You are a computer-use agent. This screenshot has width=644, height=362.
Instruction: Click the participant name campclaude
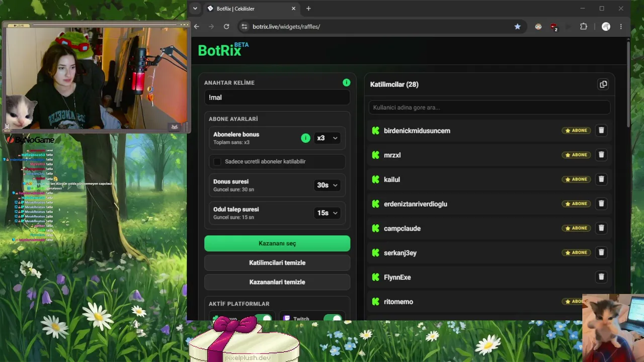coord(403,228)
